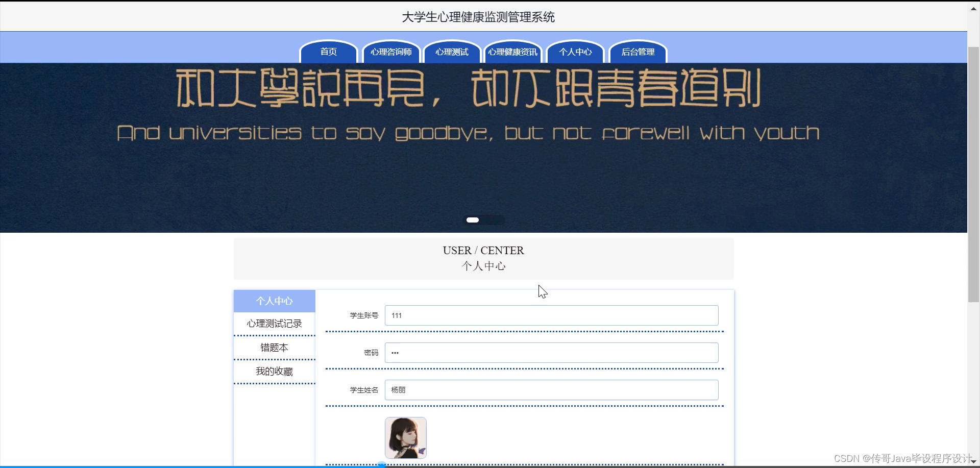Open 心理测试记录 from the sidebar
This screenshot has width=980, height=468.
point(274,324)
